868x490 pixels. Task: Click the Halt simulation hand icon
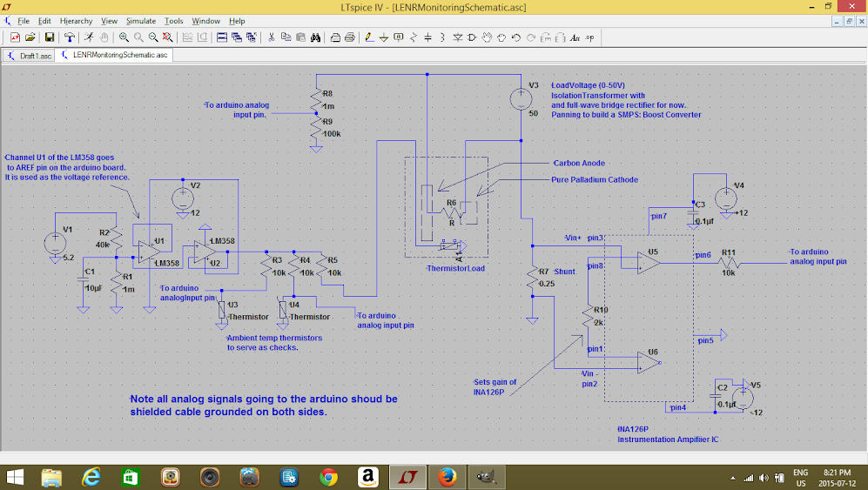pos(104,37)
